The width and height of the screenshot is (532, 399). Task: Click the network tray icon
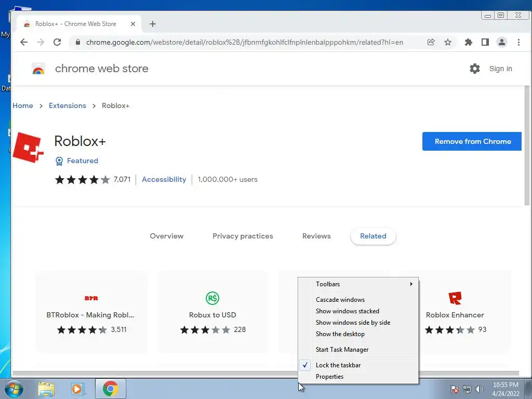tap(467, 390)
